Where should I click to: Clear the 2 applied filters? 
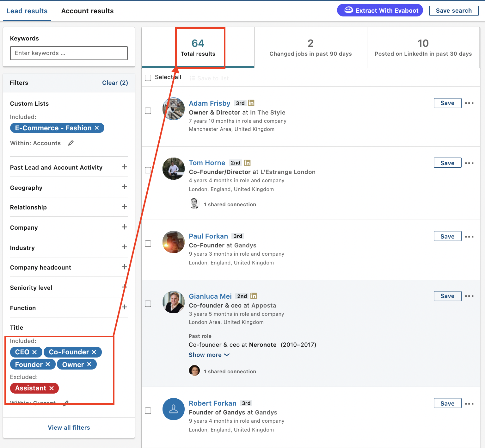115,83
